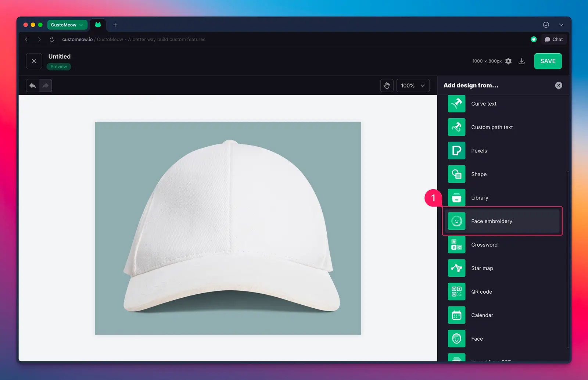Choose the Calendar design icon

click(x=456, y=315)
